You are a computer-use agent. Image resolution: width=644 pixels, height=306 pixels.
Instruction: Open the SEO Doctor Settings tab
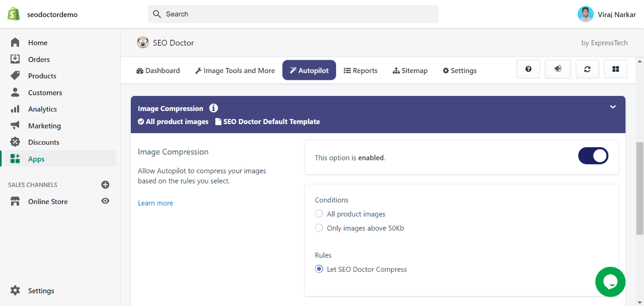(x=459, y=70)
